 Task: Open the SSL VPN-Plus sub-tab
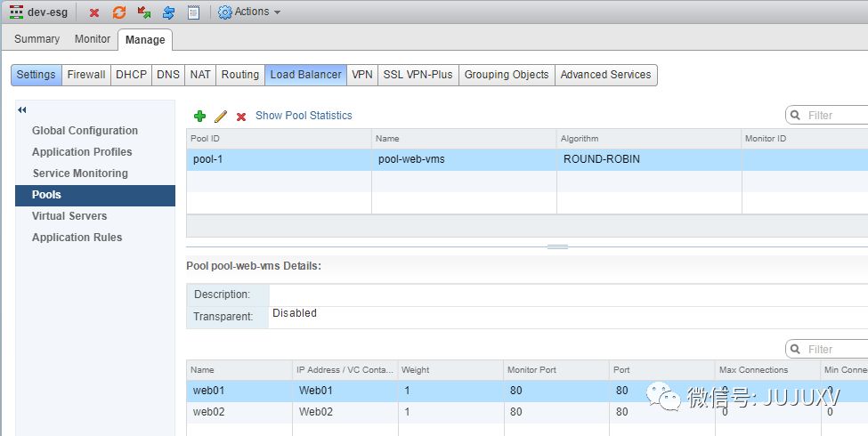point(418,75)
